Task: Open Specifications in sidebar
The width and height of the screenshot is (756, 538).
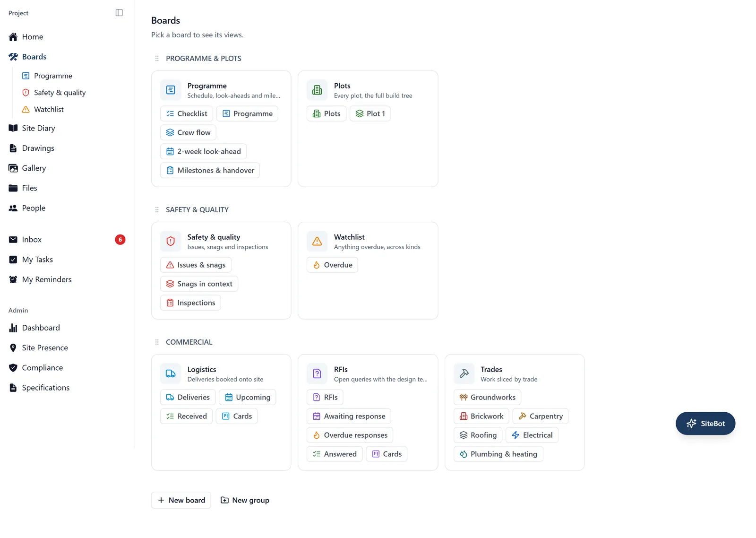Action: point(67,388)
